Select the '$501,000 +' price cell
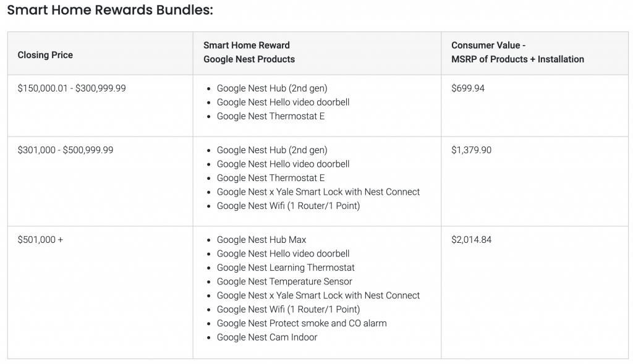The width and height of the screenshot is (633, 364). pos(40,240)
